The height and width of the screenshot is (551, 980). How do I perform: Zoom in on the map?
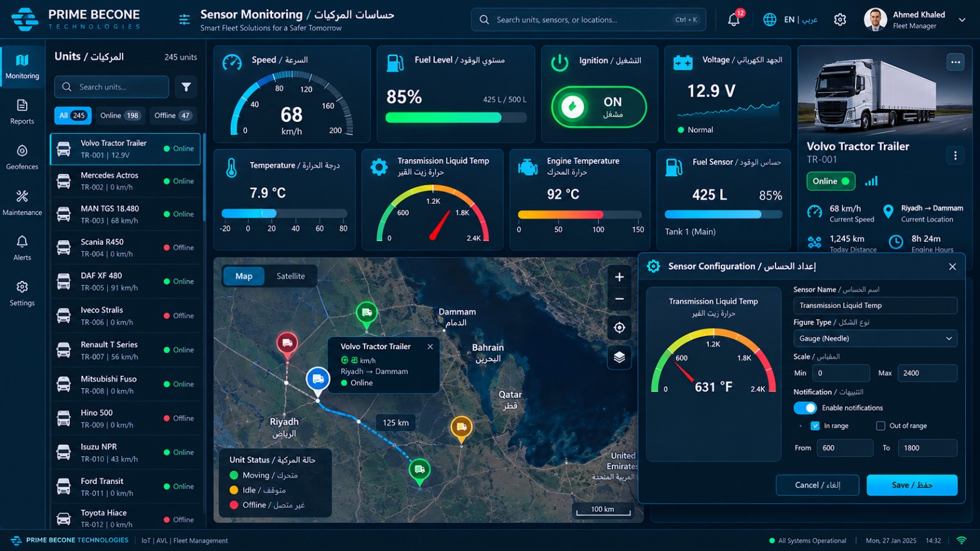[x=619, y=277]
